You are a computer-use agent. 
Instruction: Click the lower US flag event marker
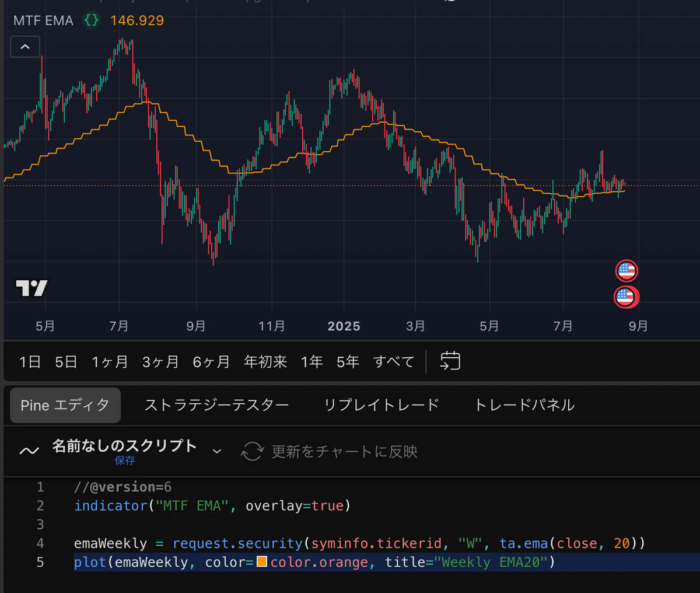[x=626, y=296]
